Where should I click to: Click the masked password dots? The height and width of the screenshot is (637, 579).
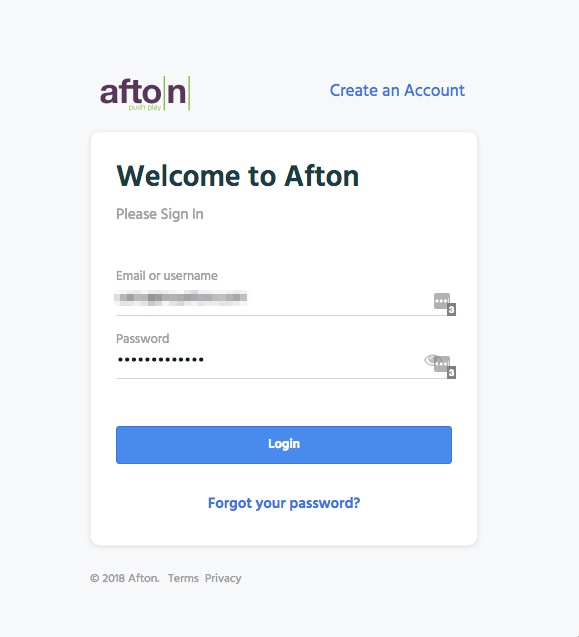[160, 360]
